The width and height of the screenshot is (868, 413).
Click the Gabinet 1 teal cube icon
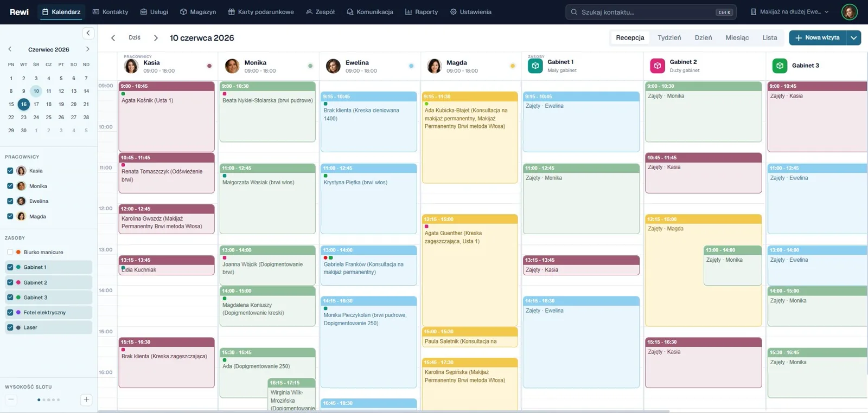(x=535, y=66)
